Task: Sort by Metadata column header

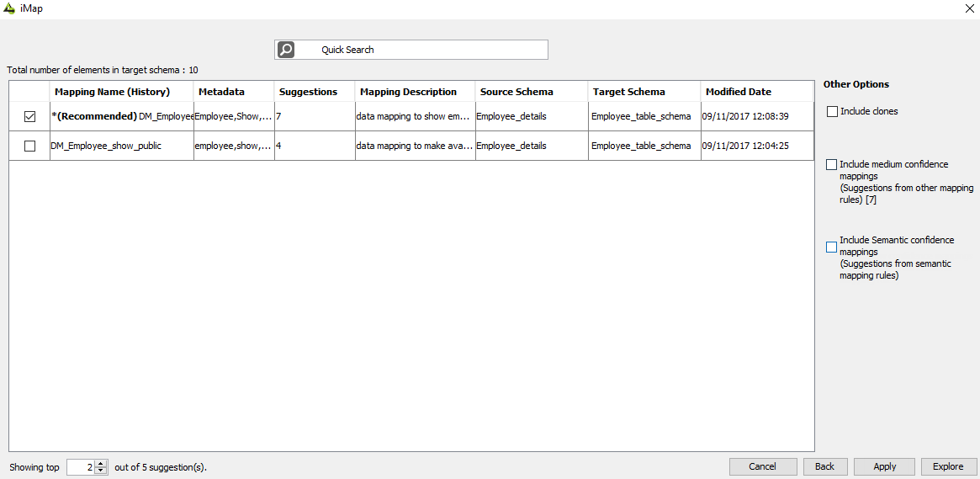Action: click(x=234, y=92)
